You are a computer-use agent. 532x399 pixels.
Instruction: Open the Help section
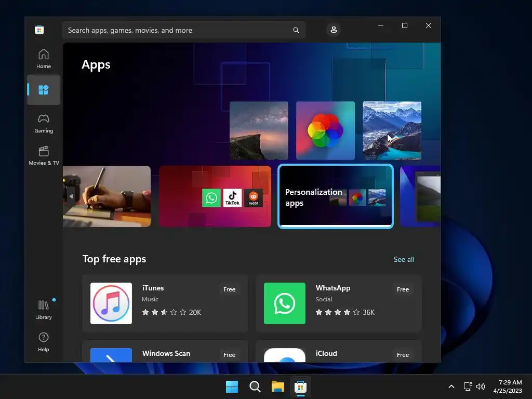(x=44, y=342)
